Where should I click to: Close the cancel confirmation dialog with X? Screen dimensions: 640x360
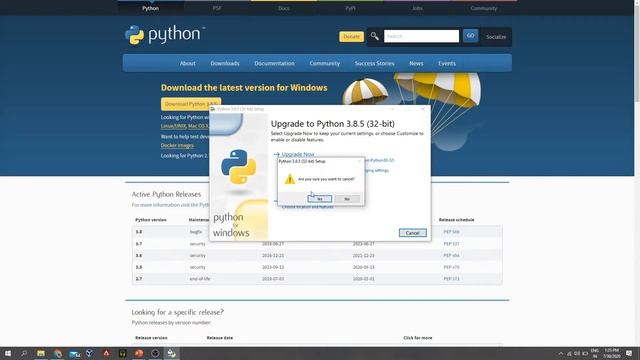click(360, 161)
